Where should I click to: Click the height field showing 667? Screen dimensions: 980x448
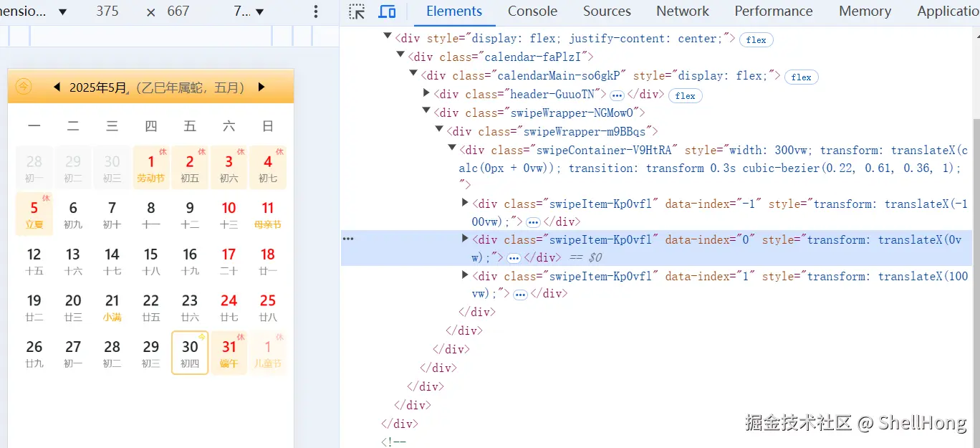point(178,11)
